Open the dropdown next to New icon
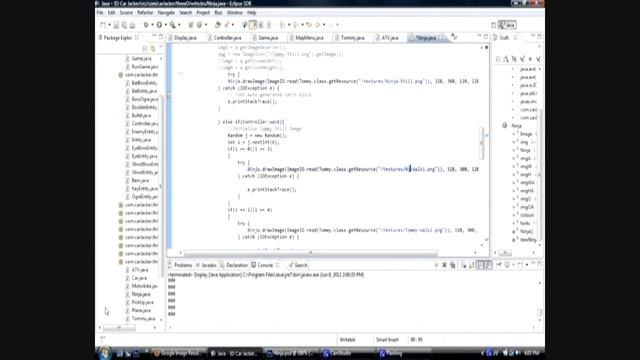The image size is (640, 360). [x=109, y=25]
